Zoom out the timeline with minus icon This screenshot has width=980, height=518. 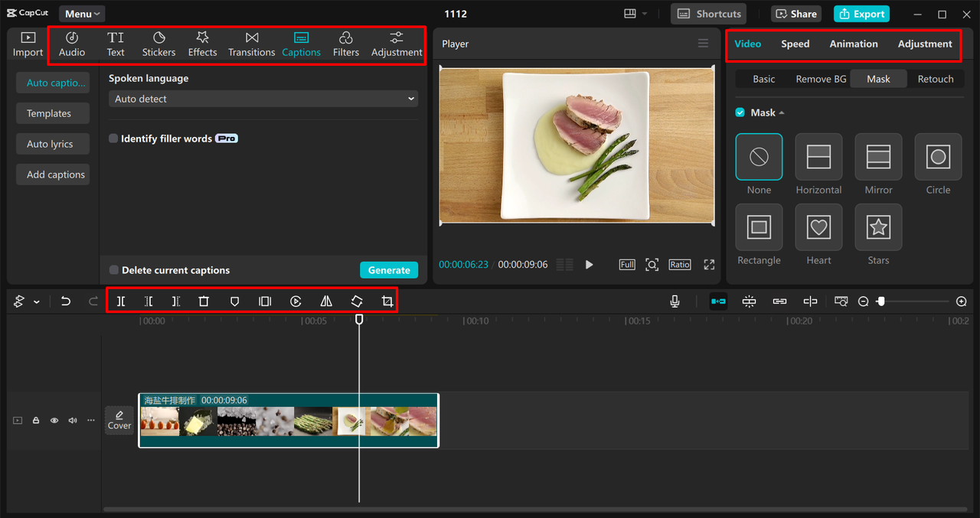click(864, 301)
